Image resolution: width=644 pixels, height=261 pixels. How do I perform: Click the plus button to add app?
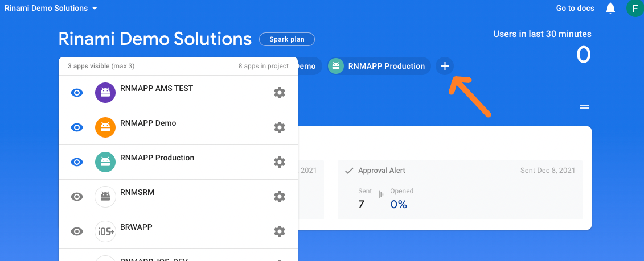point(445,66)
